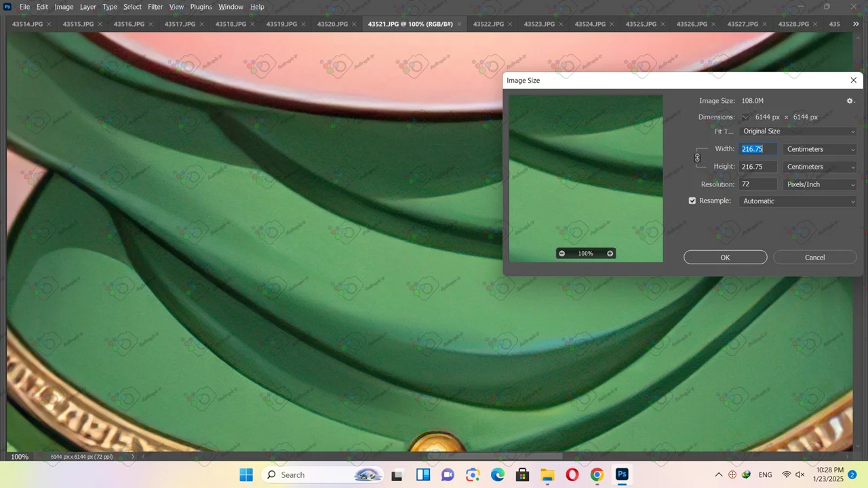Screen dimensions: 868x488
Task: Launch Google Chrome from the taskbar
Action: click(x=597, y=474)
